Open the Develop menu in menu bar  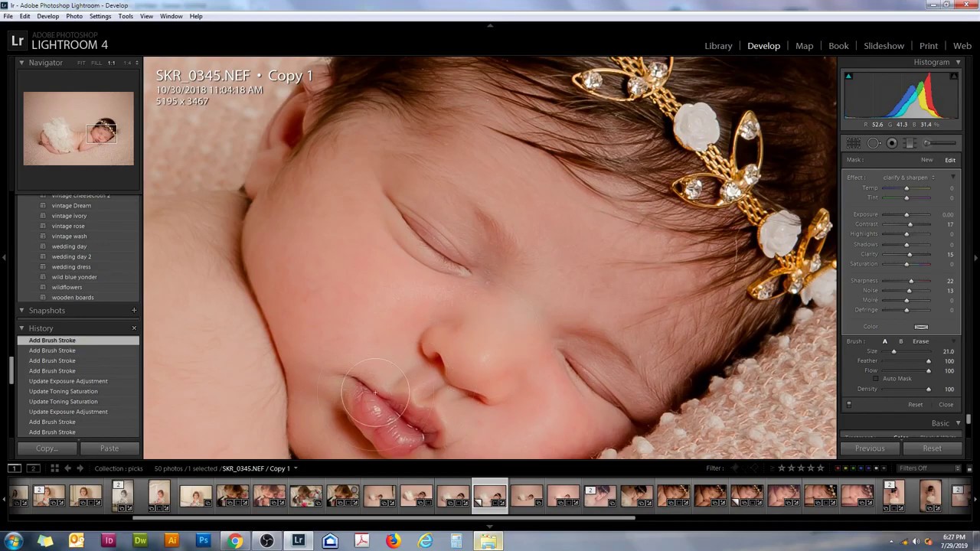coord(47,16)
